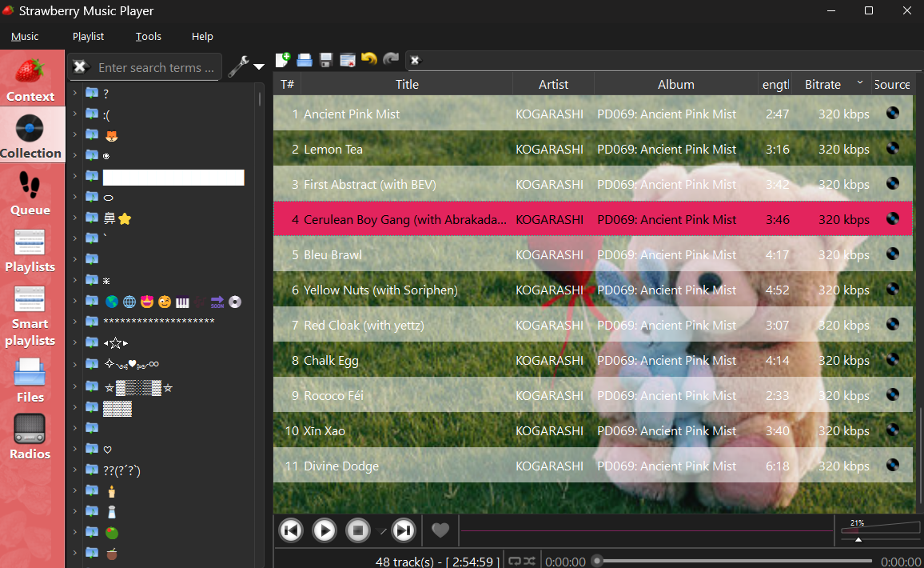Select track 'Ancient Pink Mist'
Image resolution: width=924 pixels, height=568 pixels.
pyautogui.click(x=593, y=114)
